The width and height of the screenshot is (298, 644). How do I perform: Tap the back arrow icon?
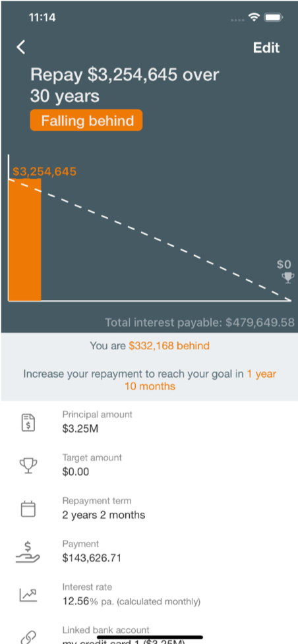click(x=21, y=47)
